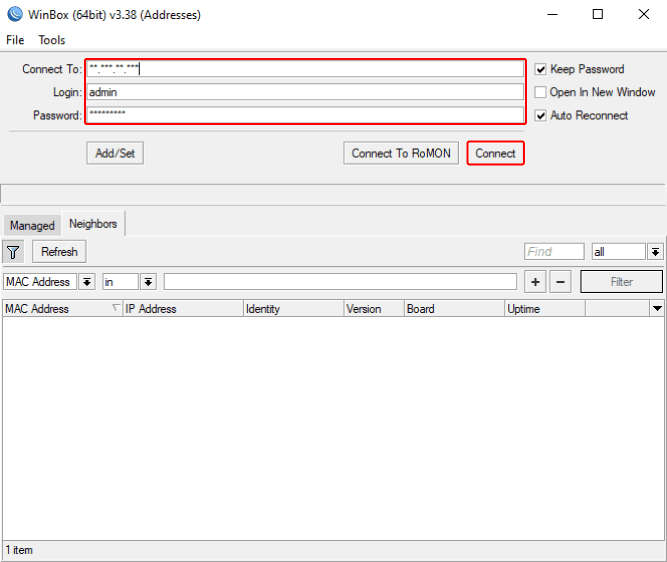Enable Open In New Window checkbox
The height and width of the screenshot is (562, 667).
click(x=540, y=92)
